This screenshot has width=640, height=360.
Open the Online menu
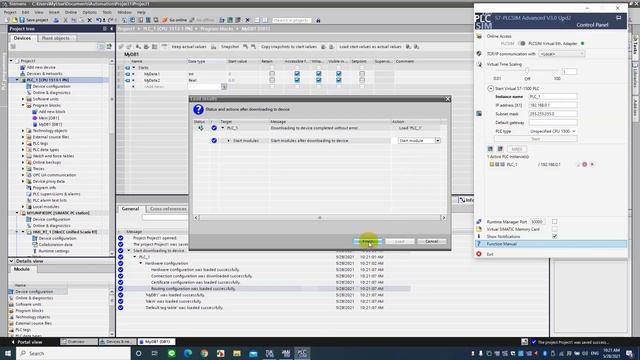[71, 12]
